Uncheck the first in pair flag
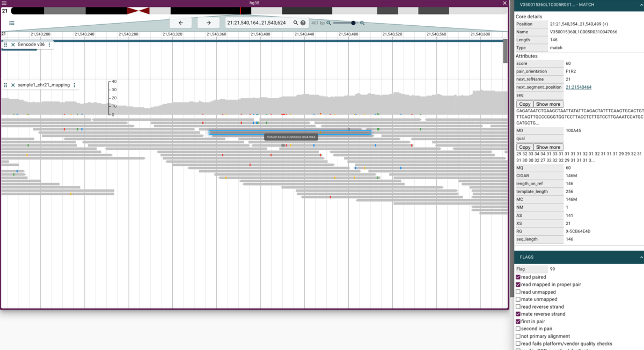 [518, 322]
